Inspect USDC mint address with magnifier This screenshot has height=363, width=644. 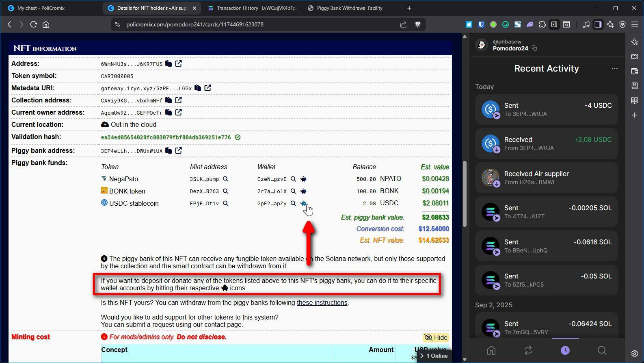[225, 204]
